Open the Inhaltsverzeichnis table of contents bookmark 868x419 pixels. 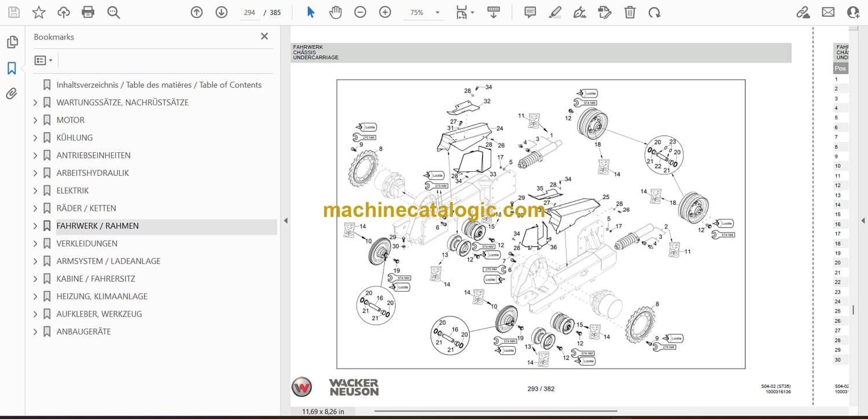point(159,85)
